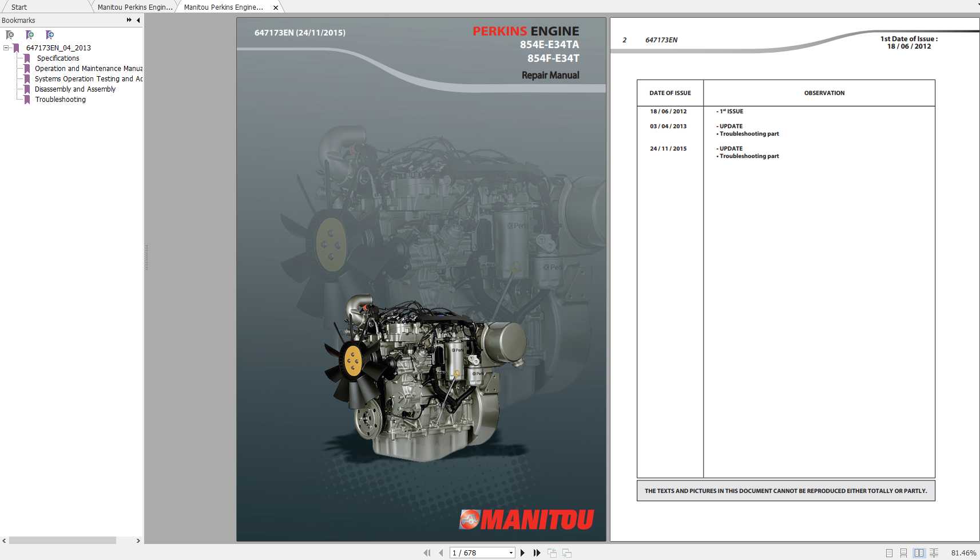Screen dimensions: 980x560
Task: Click the bookmark icon beside Disassembly and Assembly
Action: click(27, 89)
